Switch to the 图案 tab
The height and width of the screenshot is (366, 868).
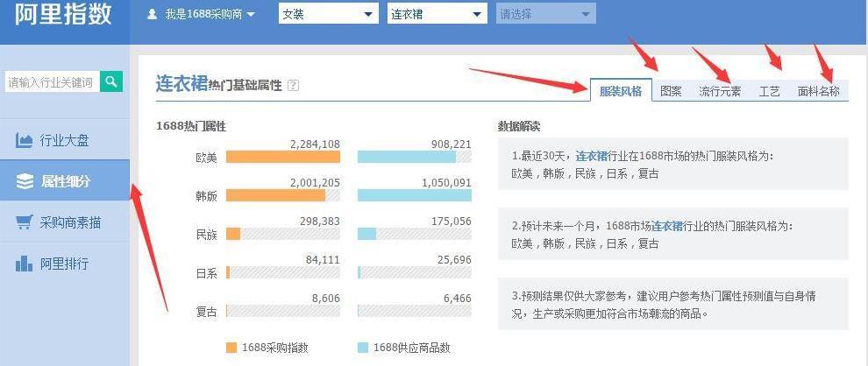coord(671,91)
